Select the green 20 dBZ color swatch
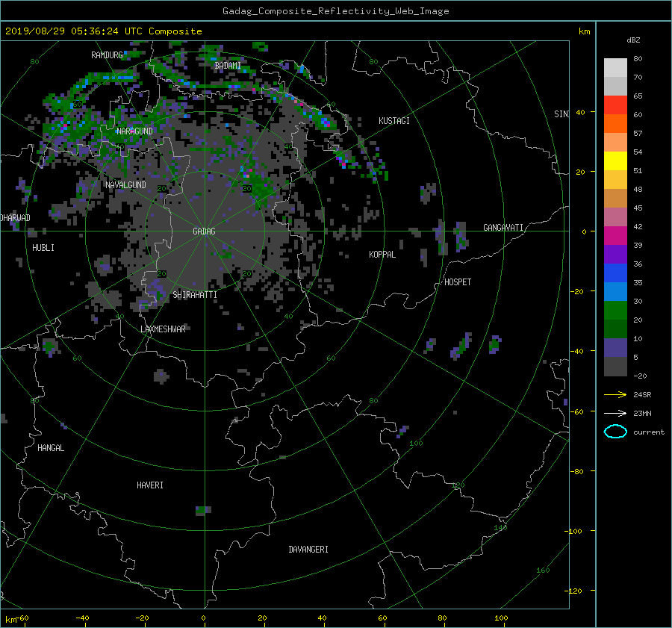 pos(615,311)
